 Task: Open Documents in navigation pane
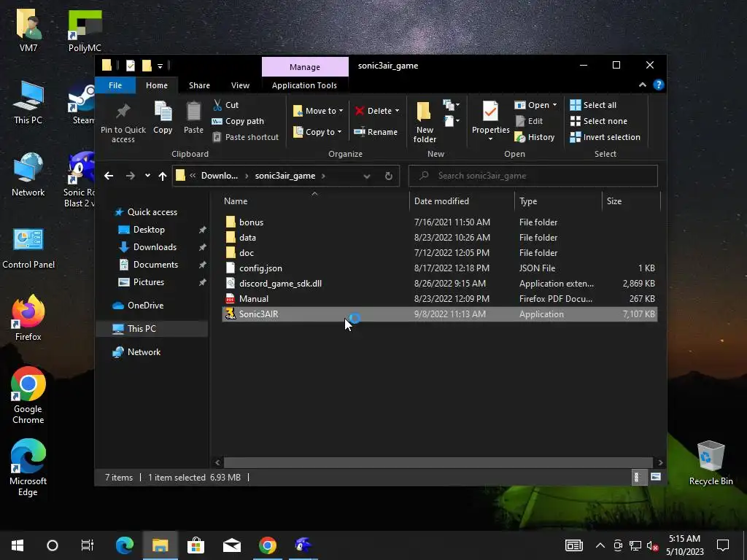point(155,265)
